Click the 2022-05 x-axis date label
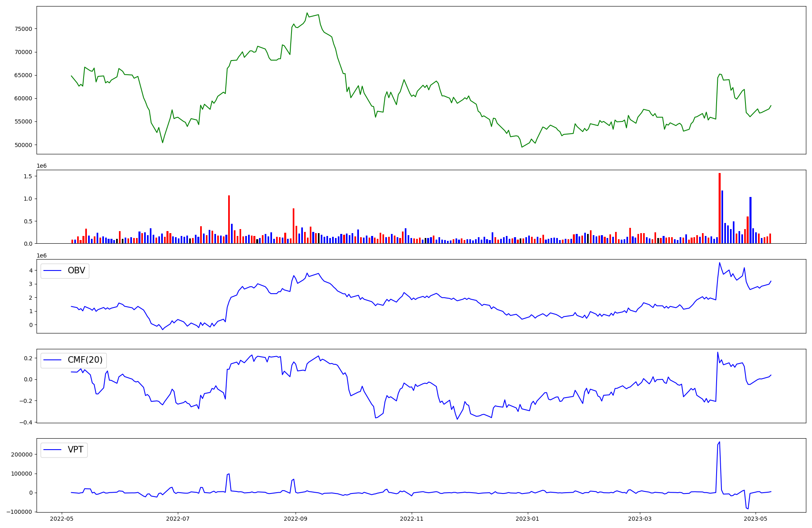Viewport: 812px width, 528px height. coord(62,518)
